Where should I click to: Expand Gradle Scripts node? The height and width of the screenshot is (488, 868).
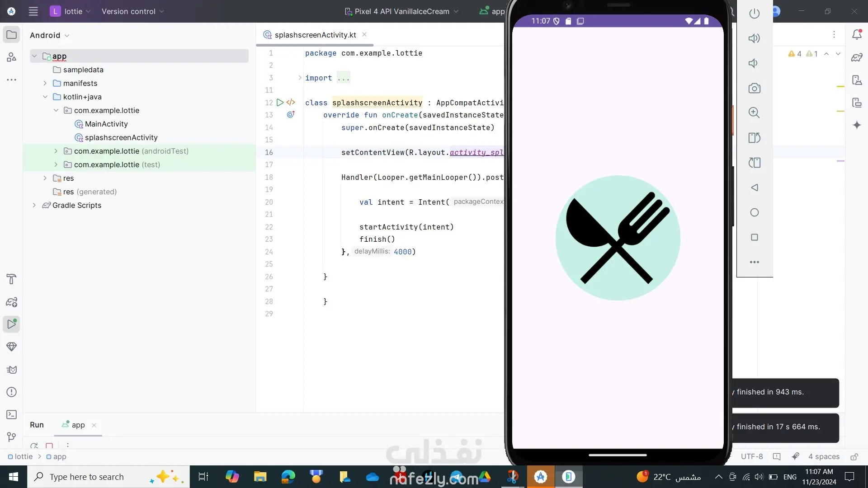(x=34, y=205)
